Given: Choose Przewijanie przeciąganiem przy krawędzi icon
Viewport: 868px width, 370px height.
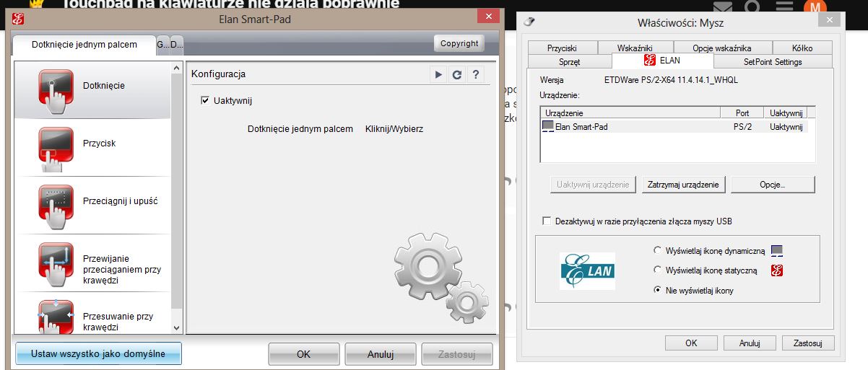Looking at the screenshot, I should 55,265.
